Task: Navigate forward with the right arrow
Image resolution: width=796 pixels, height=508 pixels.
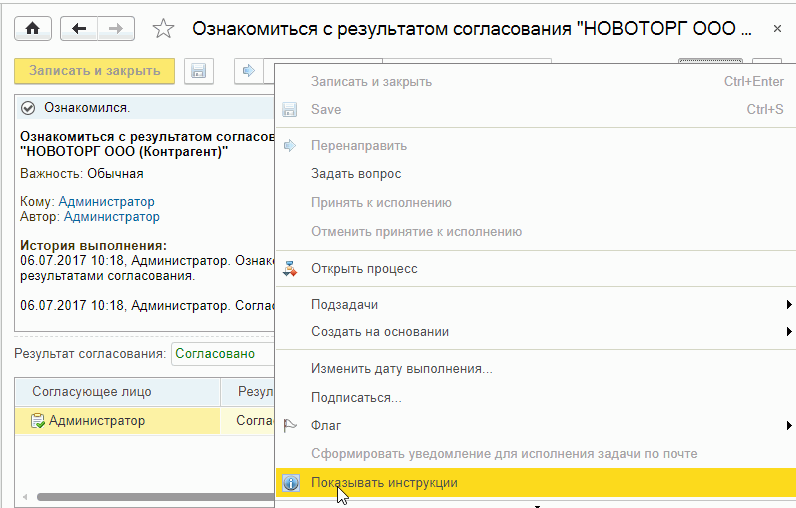Action: pos(116,28)
